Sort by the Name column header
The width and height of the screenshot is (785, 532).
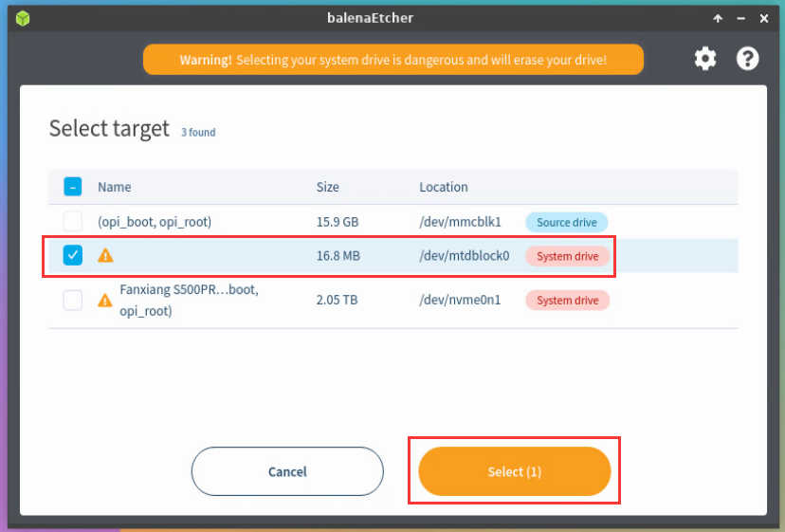115,187
